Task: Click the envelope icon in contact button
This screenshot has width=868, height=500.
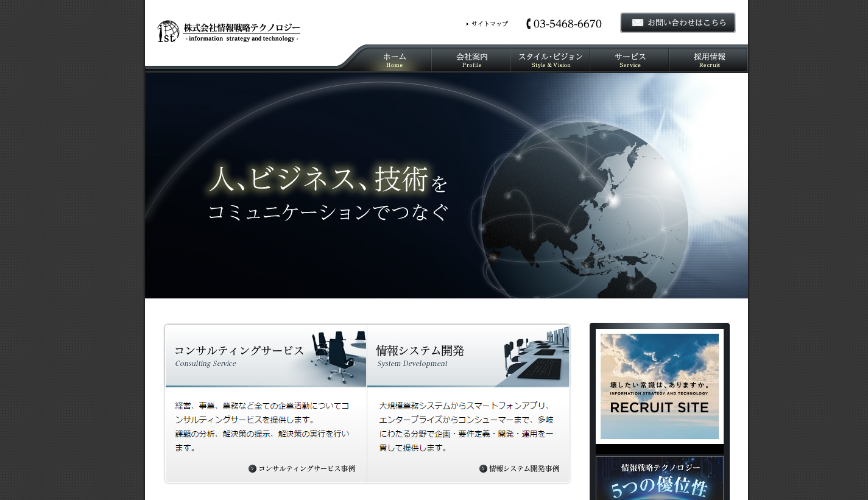Action: click(x=638, y=23)
